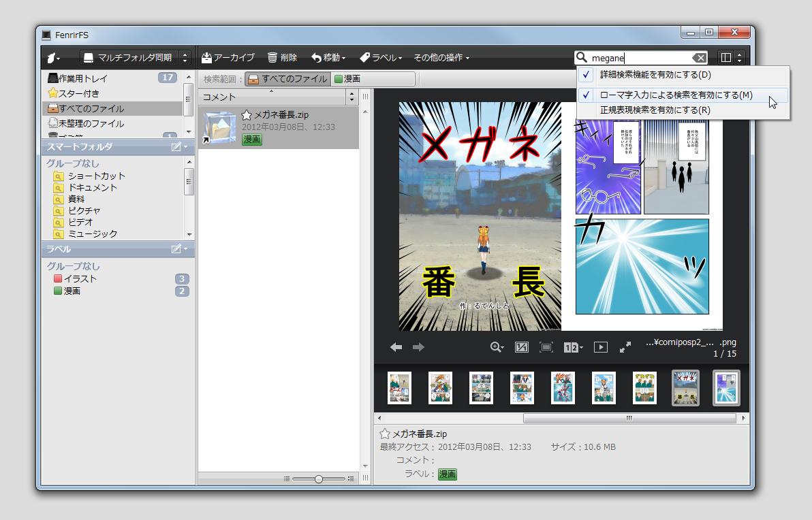
Task: Click the actual-size (1/1) view icon
Action: [x=521, y=347]
